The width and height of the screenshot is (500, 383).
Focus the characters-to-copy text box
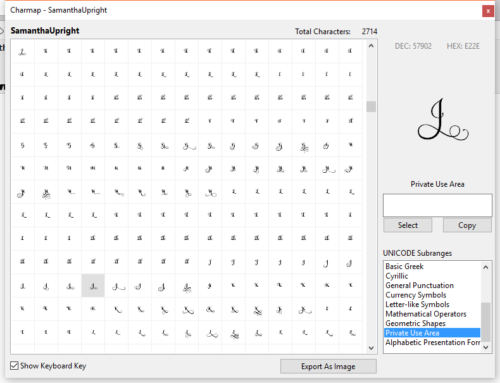[x=437, y=205]
